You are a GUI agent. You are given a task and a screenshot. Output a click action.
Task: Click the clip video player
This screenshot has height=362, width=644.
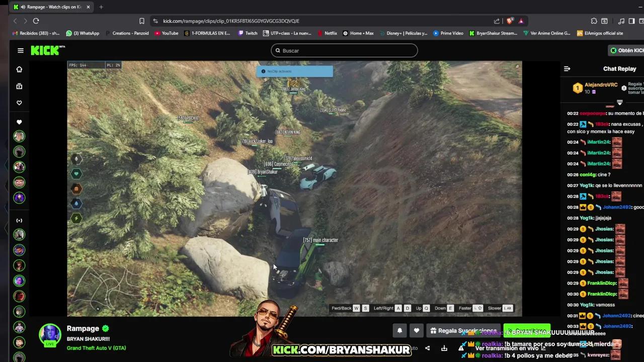click(x=294, y=189)
